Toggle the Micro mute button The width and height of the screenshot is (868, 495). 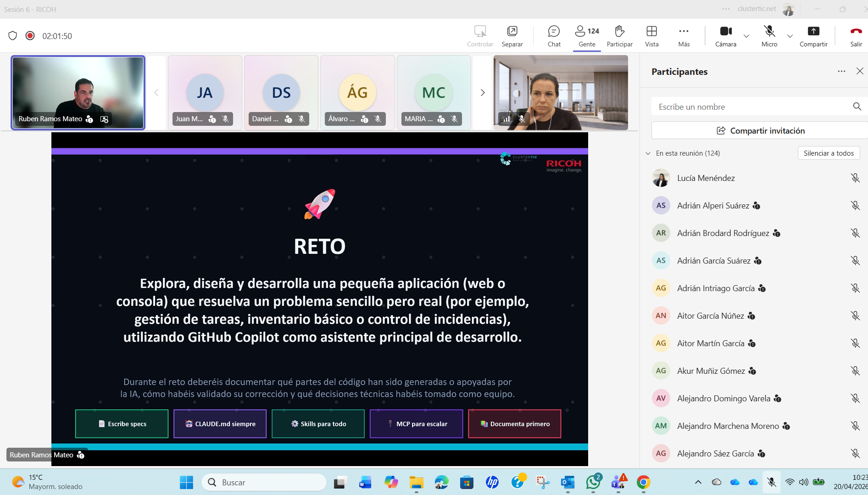point(769,36)
